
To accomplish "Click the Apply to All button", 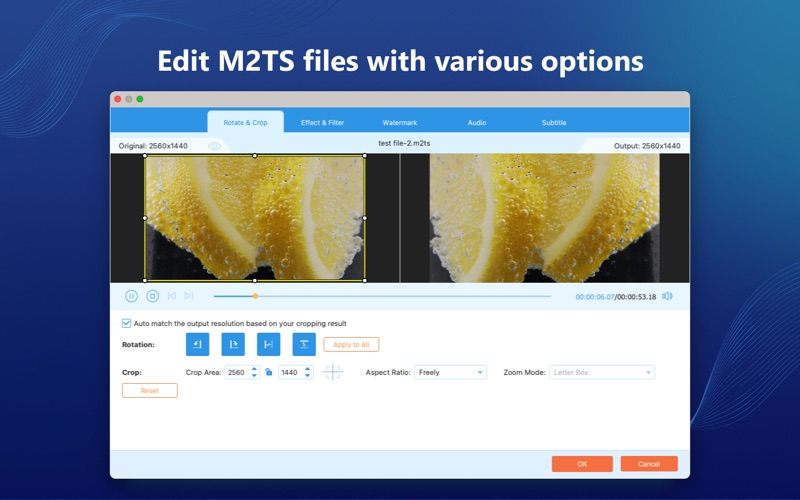I will click(x=351, y=344).
